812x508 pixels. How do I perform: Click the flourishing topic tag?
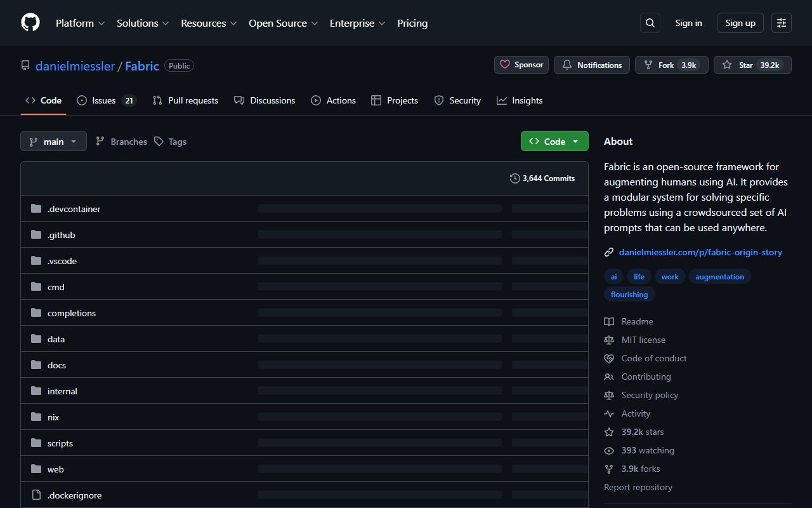(629, 294)
